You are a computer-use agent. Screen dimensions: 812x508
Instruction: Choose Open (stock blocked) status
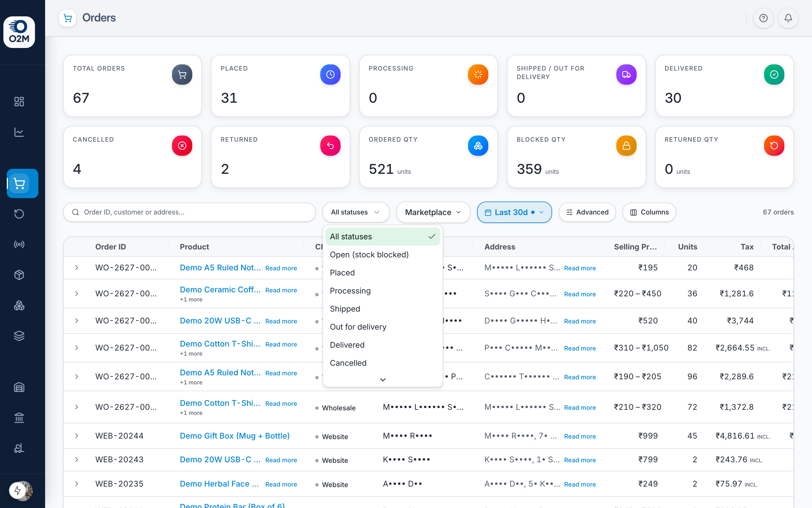click(x=383, y=255)
